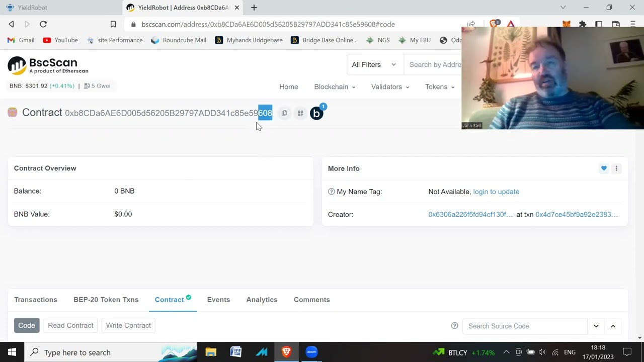Open Microsoft Word from taskbar
The image size is (644, 362).
pyautogui.click(x=236, y=352)
